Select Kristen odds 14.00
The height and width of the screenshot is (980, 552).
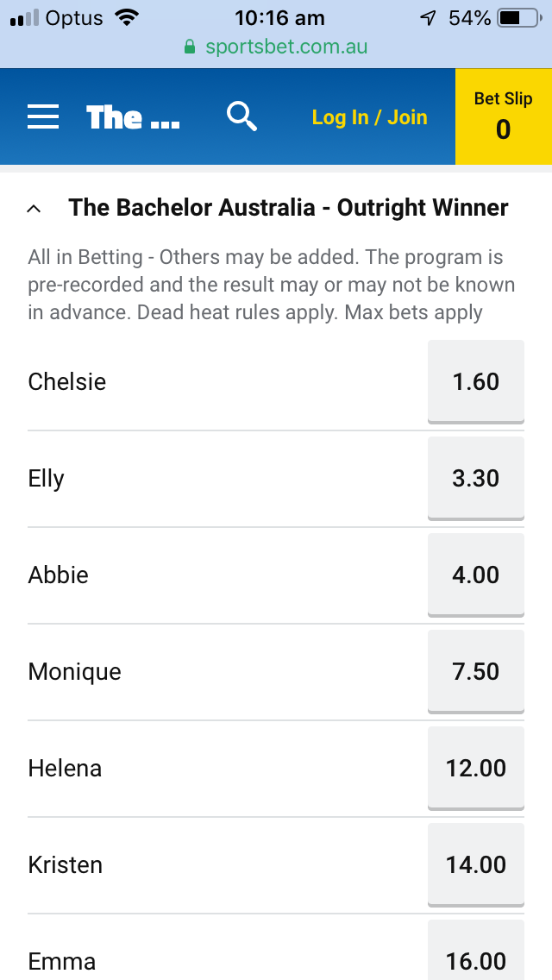tap(476, 864)
